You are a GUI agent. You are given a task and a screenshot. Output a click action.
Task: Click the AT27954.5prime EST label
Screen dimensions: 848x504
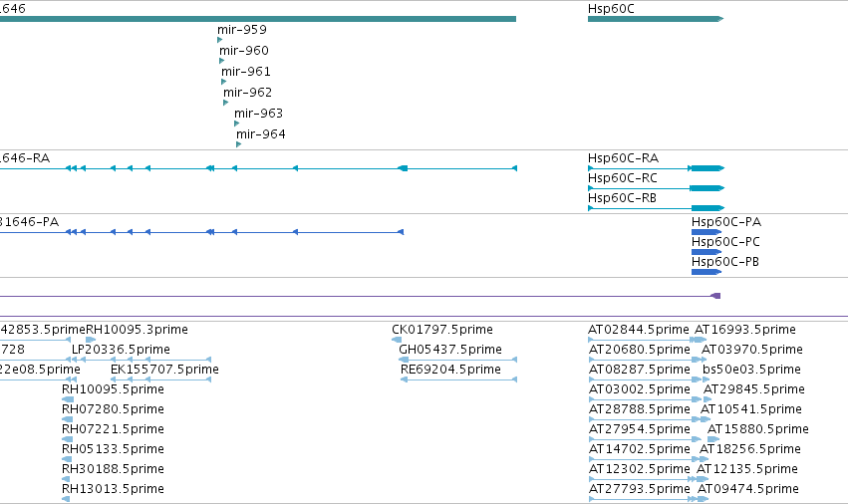(x=640, y=429)
